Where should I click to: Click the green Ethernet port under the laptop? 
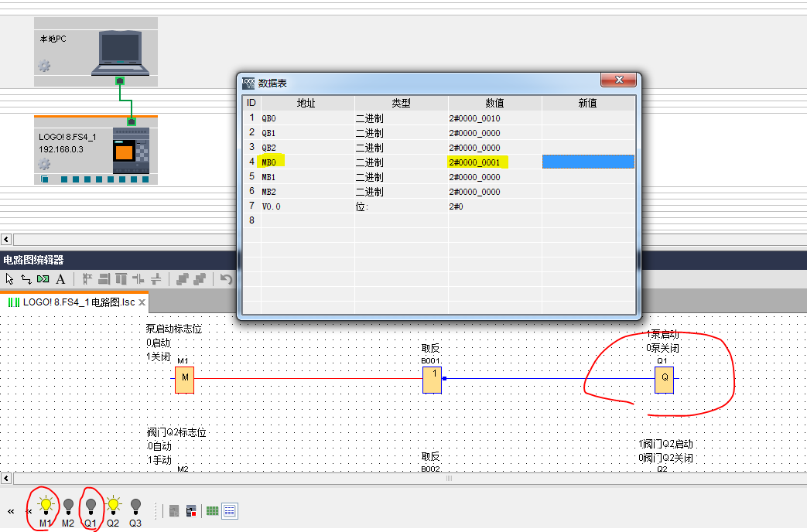coord(120,80)
